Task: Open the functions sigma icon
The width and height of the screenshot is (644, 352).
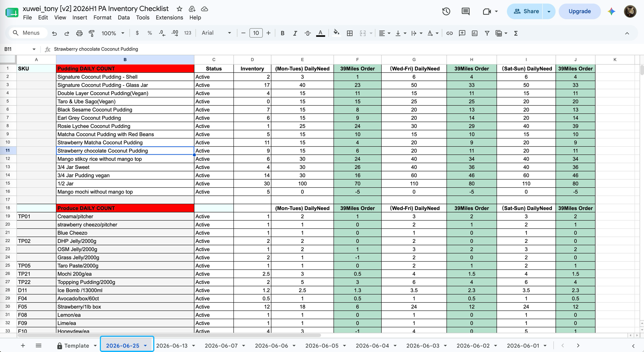Action: tap(516, 33)
